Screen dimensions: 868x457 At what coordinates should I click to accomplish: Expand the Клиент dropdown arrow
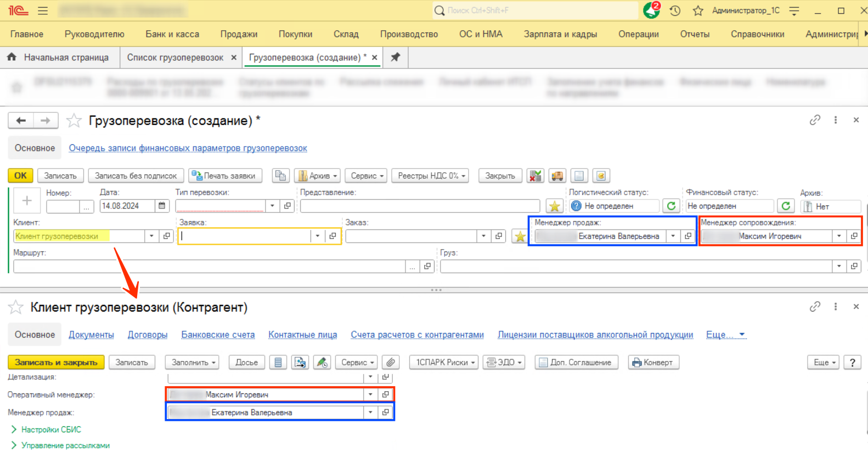(152, 236)
